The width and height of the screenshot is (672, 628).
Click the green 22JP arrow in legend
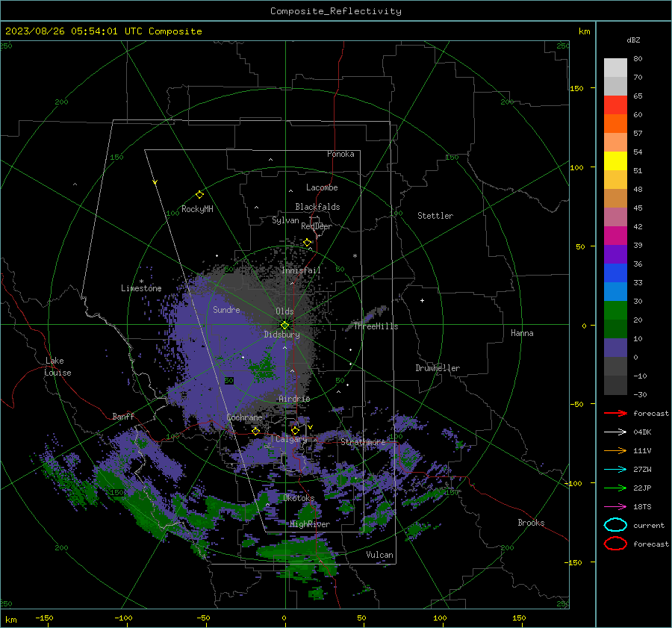point(615,488)
